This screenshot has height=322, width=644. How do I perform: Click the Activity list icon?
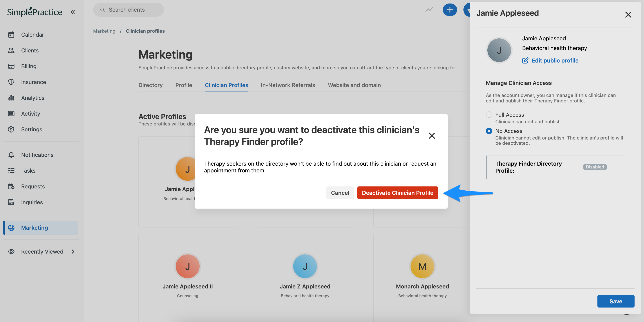pyautogui.click(x=11, y=114)
